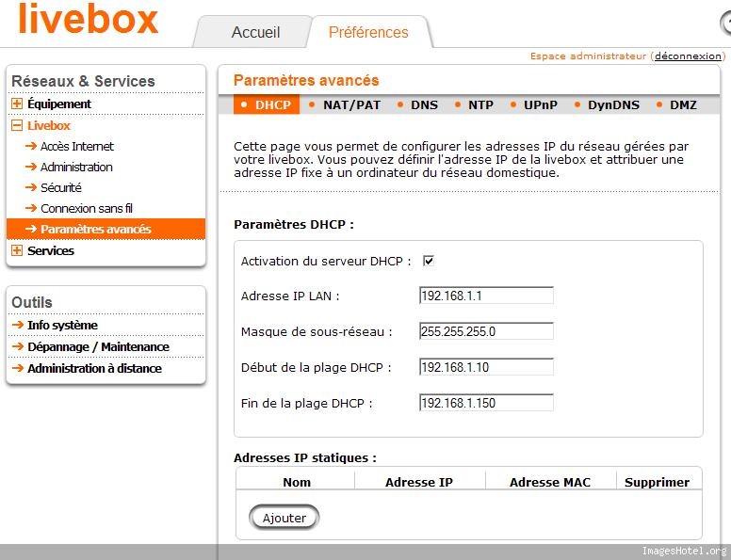Click the Supprimer column header
Screen dimensions: 731x560
point(657,482)
